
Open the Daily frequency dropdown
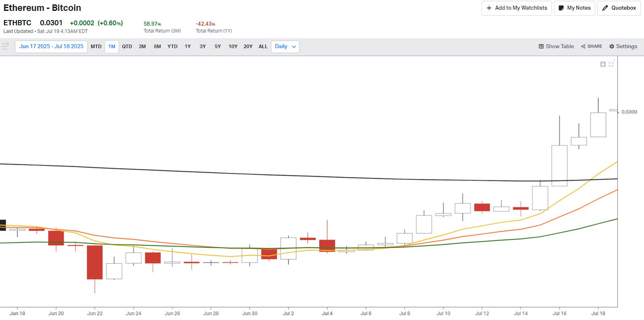click(x=285, y=47)
